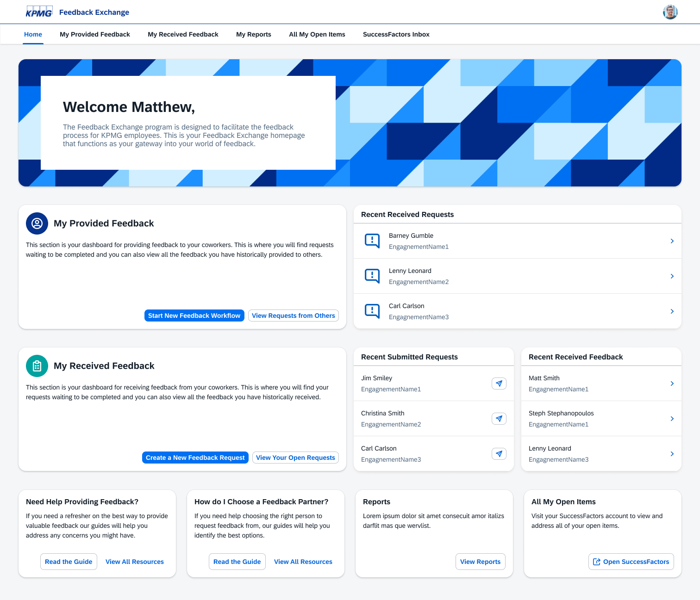Click send icon for Carl Carlson's submitted request

click(x=499, y=454)
